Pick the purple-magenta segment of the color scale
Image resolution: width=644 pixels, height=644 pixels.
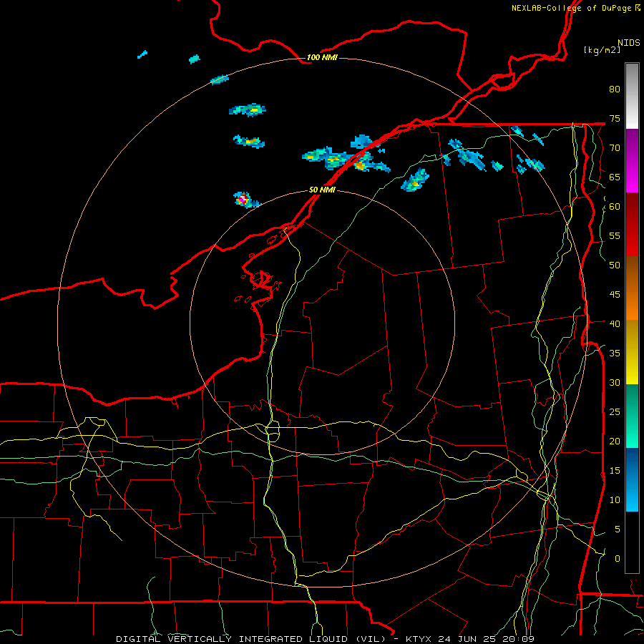(x=632, y=160)
